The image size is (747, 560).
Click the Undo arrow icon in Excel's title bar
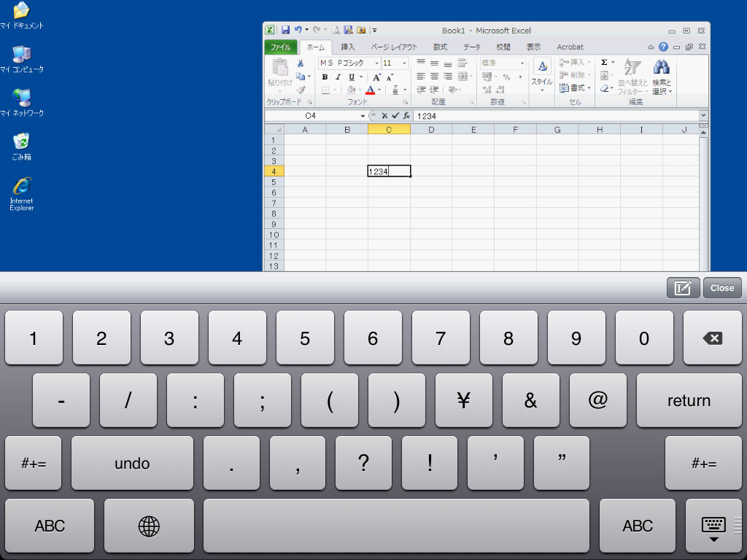[298, 29]
